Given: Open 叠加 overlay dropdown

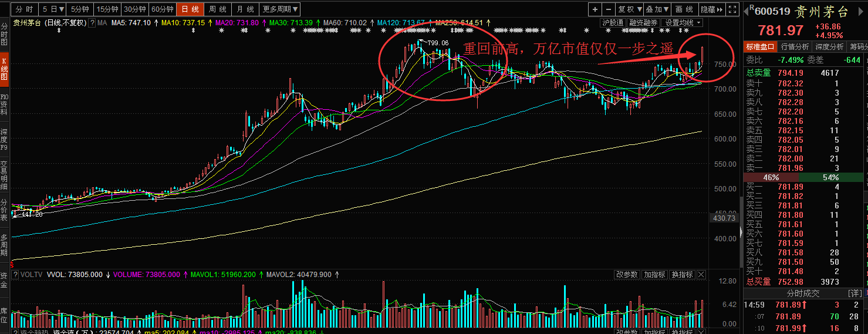Looking at the screenshot, I should (657, 9).
